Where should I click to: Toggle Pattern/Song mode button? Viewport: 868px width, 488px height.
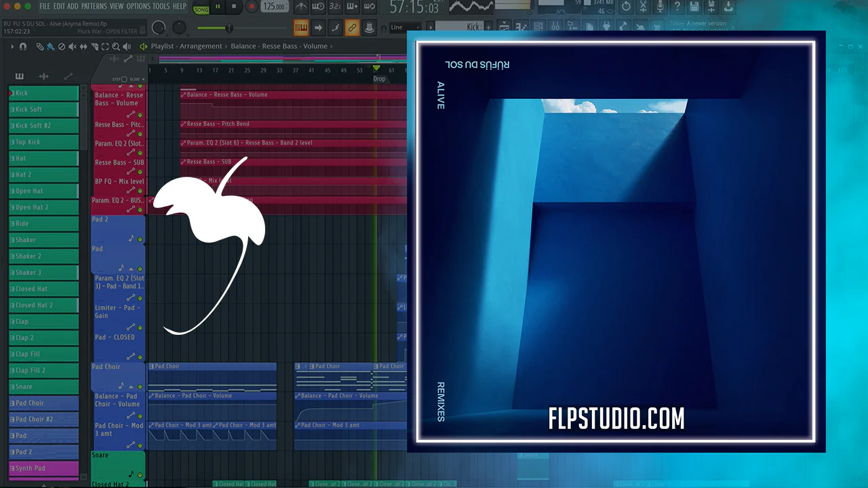(x=201, y=8)
